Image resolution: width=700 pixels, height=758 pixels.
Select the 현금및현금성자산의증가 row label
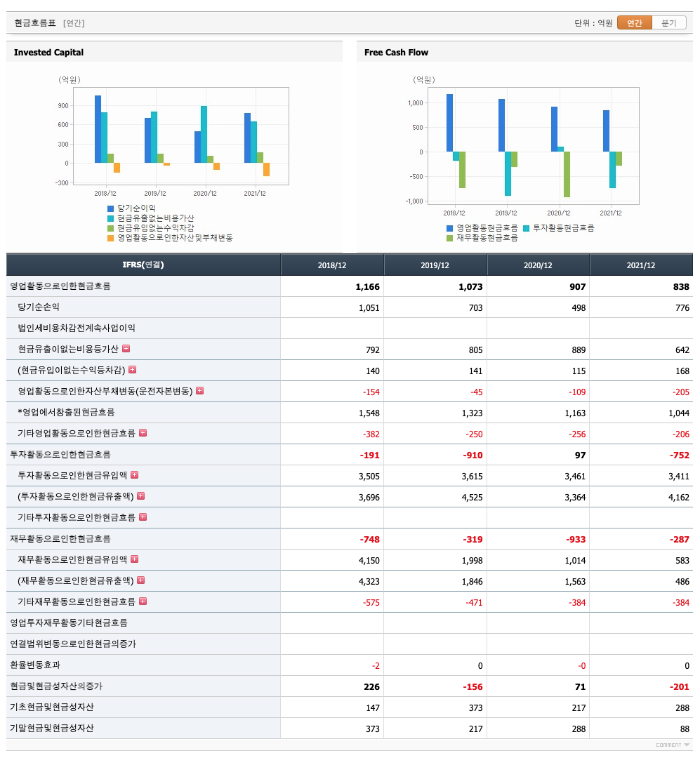[x=56, y=686]
